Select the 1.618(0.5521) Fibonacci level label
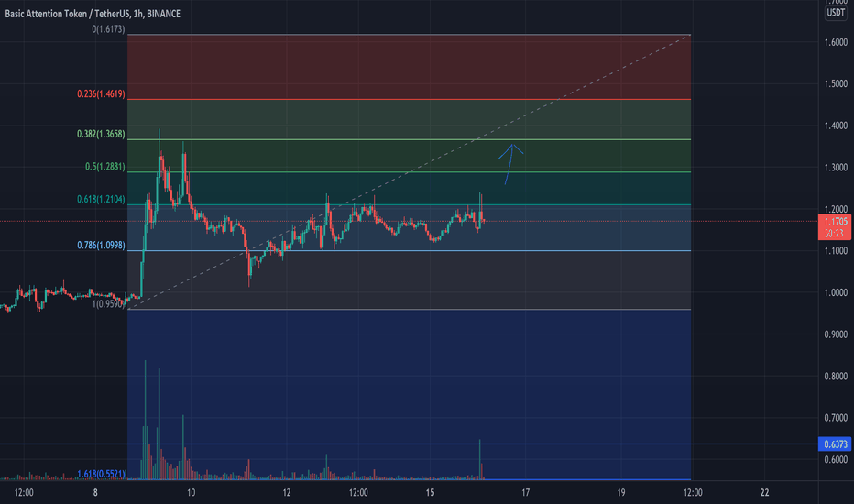Viewport: 854px width, 504px height. click(x=101, y=474)
